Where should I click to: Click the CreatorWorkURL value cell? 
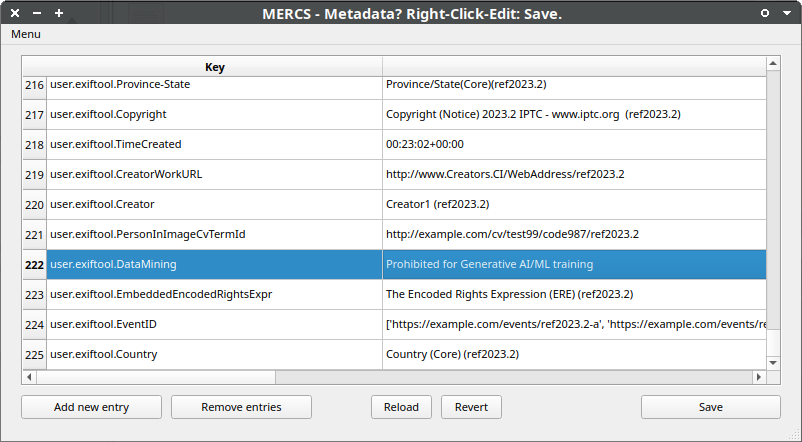505,175
